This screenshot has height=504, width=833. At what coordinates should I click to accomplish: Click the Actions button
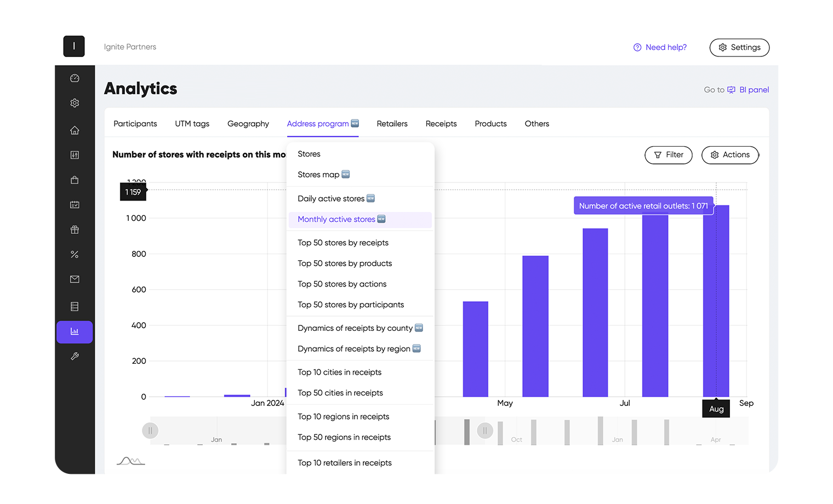pos(730,155)
